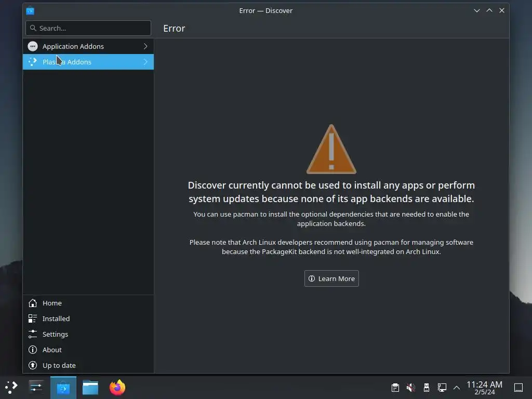This screenshot has height=399, width=532.
Task: Open the Plasma application launcher
Action: click(x=11, y=387)
